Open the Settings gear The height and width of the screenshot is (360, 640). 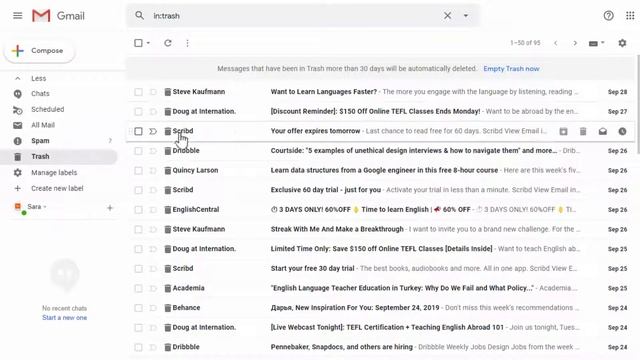click(622, 43)
